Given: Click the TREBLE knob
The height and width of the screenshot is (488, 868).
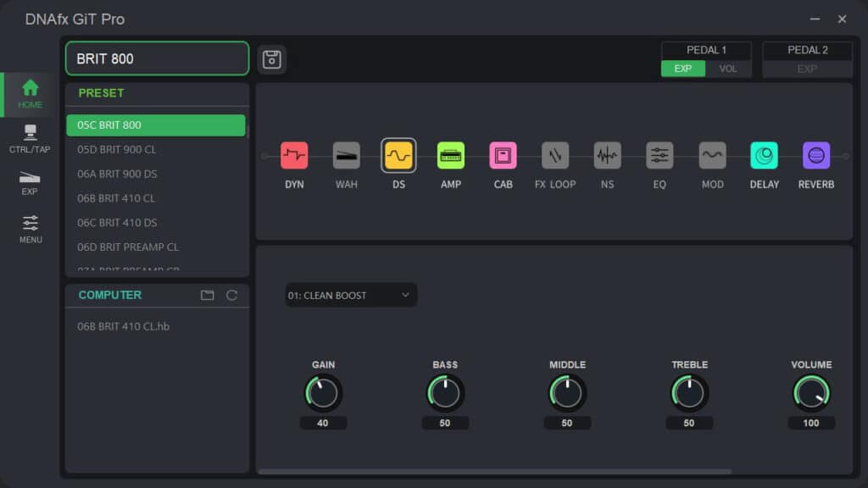Looking at the screenshot, I should point(688,393).
